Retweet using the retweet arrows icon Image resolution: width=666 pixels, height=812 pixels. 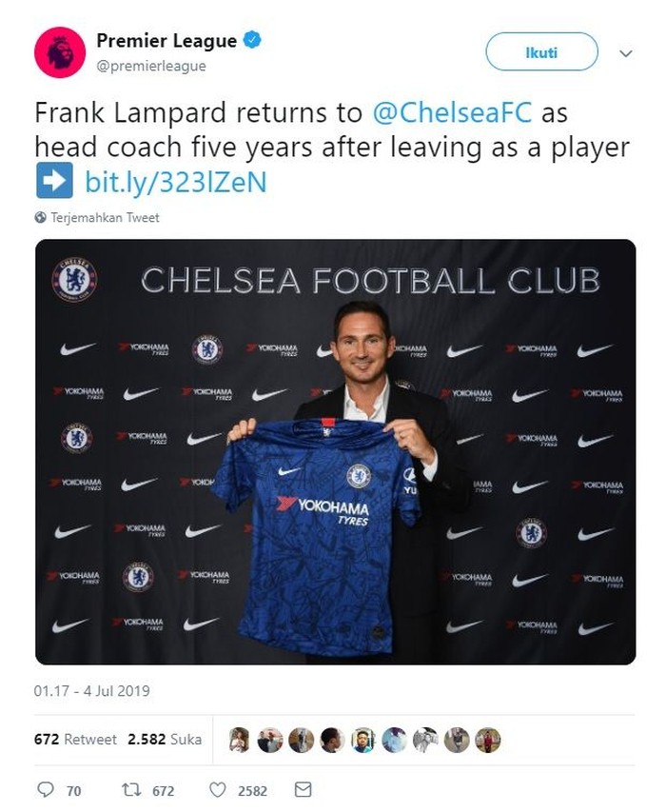click(x=132, y=789)
